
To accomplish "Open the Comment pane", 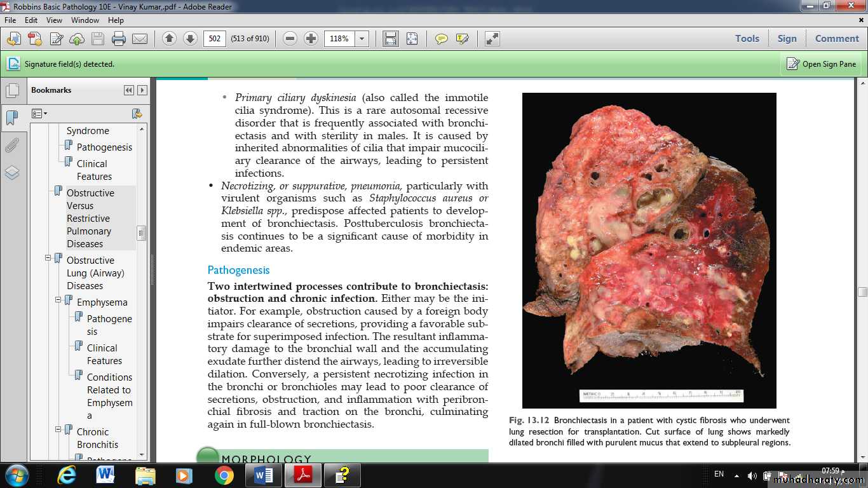I will point(837,38).
